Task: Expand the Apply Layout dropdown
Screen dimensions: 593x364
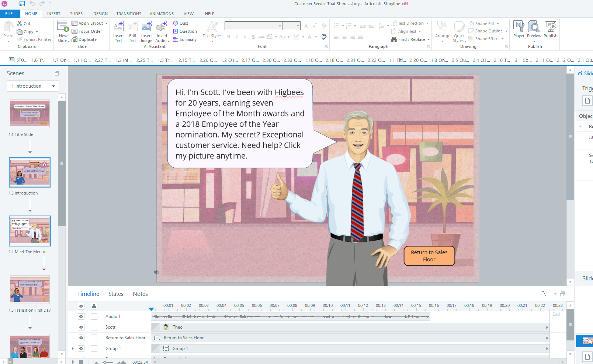Action: pos(107,23)
